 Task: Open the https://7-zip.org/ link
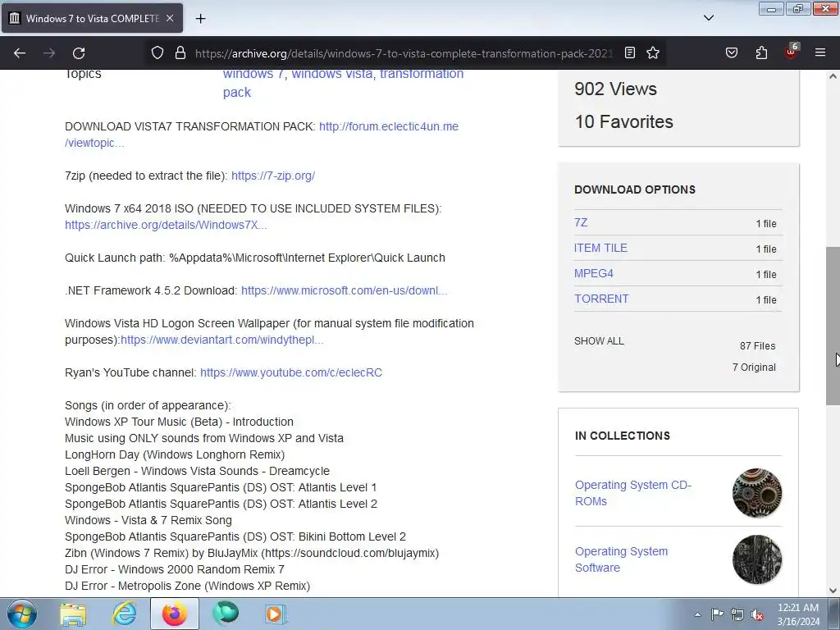click(273, 176)
